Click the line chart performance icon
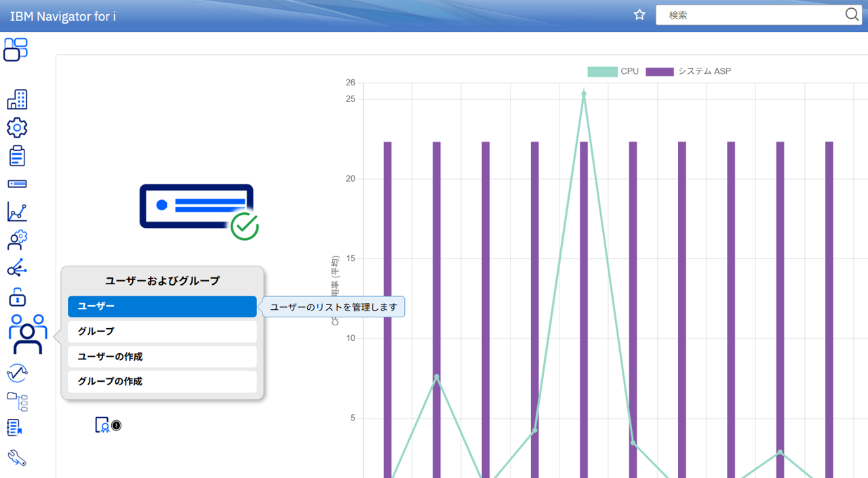The image size is (868, 478). tap(17, 212)
